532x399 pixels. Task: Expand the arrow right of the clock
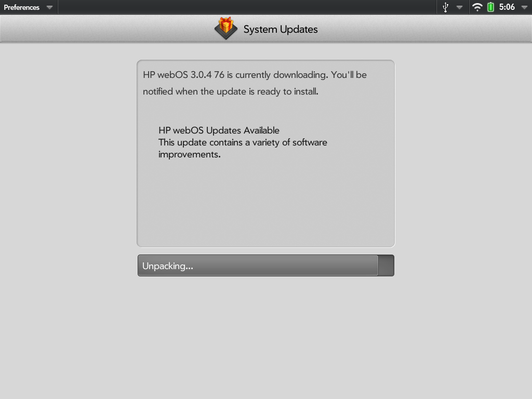(524, 7)
